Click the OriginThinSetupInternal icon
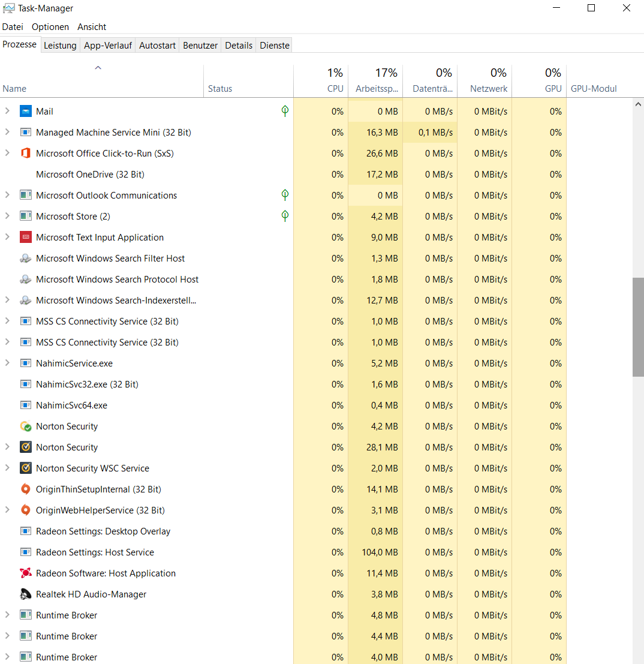Image resolution: width=644 pixels, height=664 pixels. coord(26,489)
